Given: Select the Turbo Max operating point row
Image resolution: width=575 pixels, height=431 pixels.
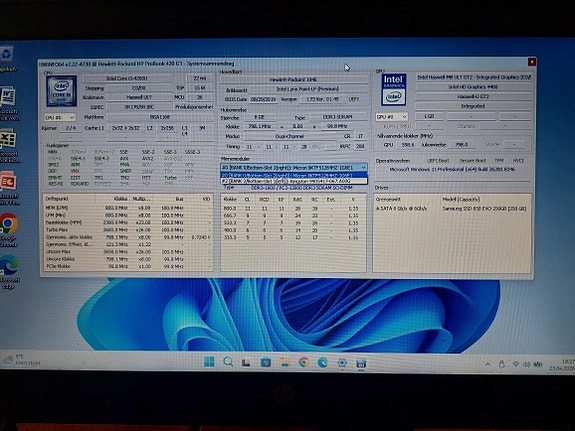Looking at the screenshot, I should tap(128, 230).
